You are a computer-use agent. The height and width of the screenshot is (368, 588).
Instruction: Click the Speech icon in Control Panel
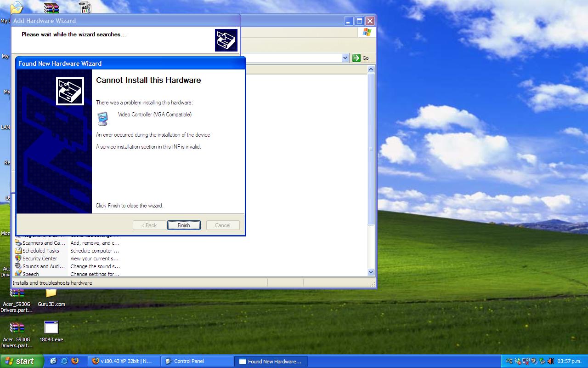(18, 274)
